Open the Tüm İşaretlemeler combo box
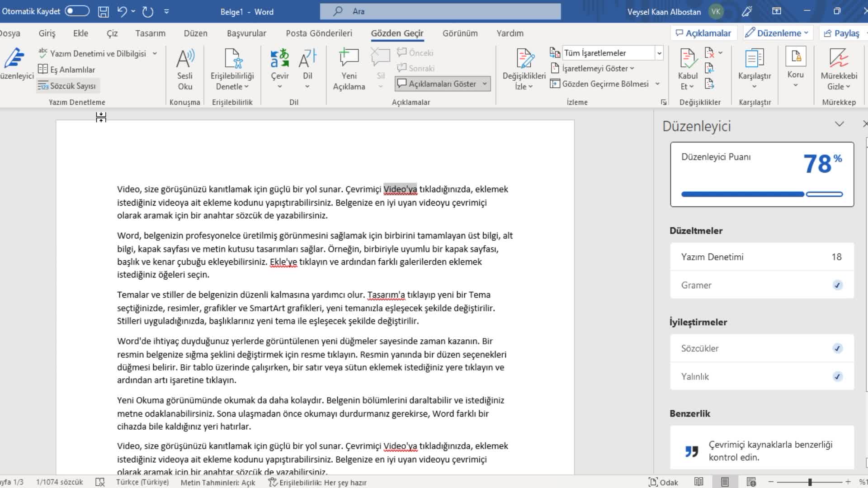The image size is (868, 488). pyautogui.click(x=613, y=53)
